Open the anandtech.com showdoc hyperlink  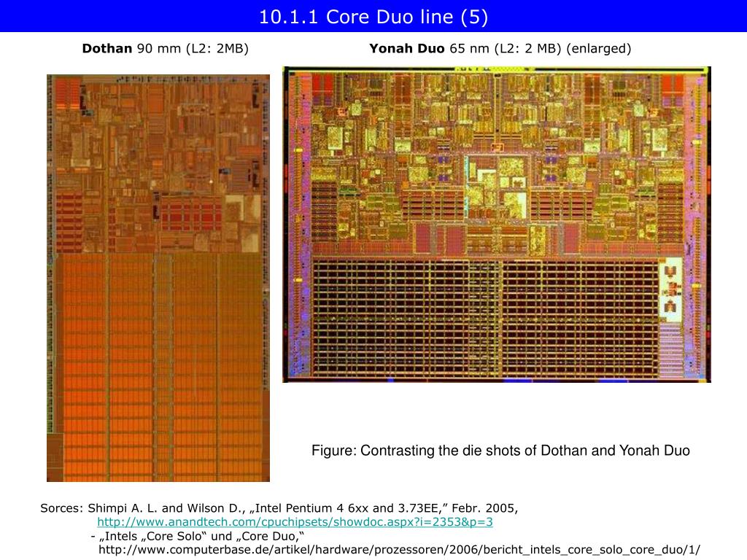(295, 522)
